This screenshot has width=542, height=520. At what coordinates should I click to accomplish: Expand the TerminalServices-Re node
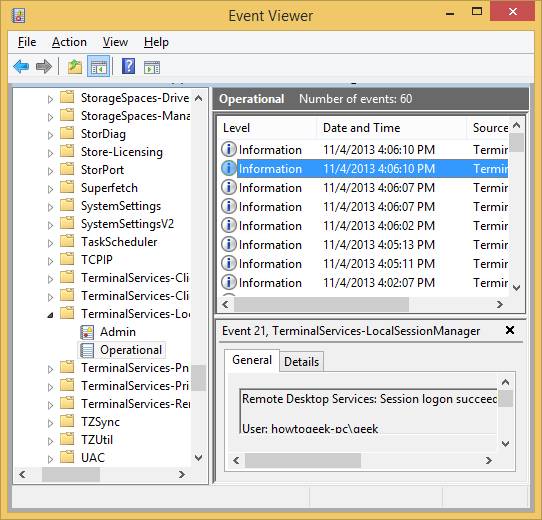[50, 405]
